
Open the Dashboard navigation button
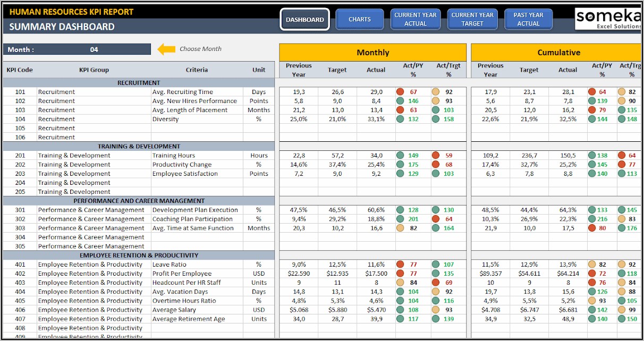coord(304,20)
